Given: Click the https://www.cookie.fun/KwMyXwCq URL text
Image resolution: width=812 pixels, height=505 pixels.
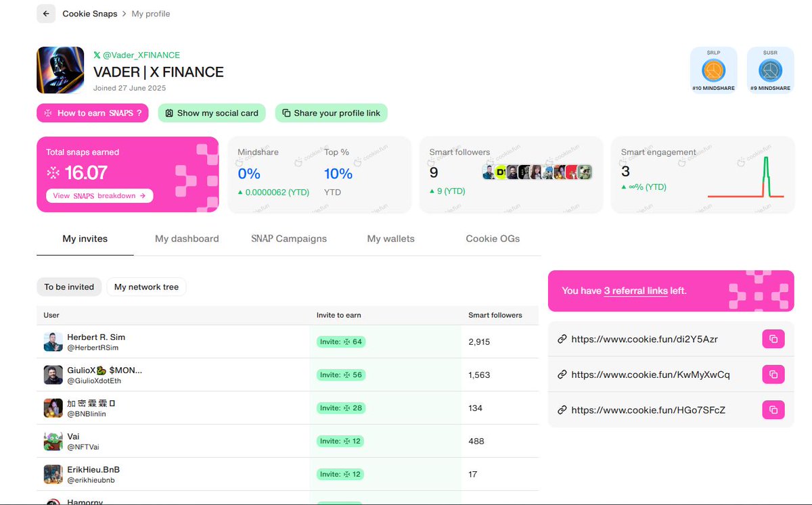Looking at the screenshot, I should (x=650, y=375).
